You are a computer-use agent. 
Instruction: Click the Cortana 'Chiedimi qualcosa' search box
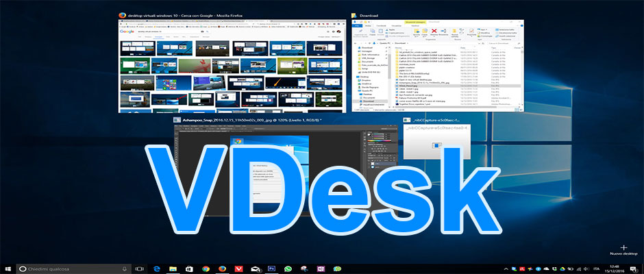click(74, 269)
